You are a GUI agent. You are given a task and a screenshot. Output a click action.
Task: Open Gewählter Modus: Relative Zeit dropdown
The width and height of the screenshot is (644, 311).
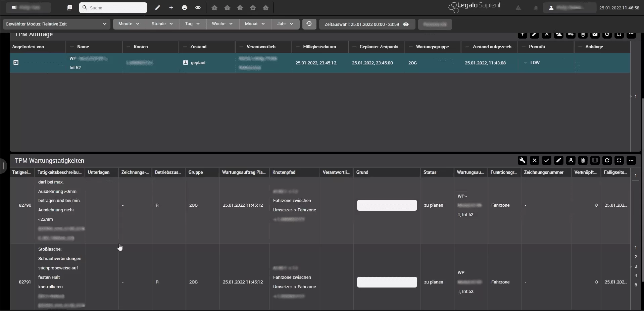click(x=56, y=24)
